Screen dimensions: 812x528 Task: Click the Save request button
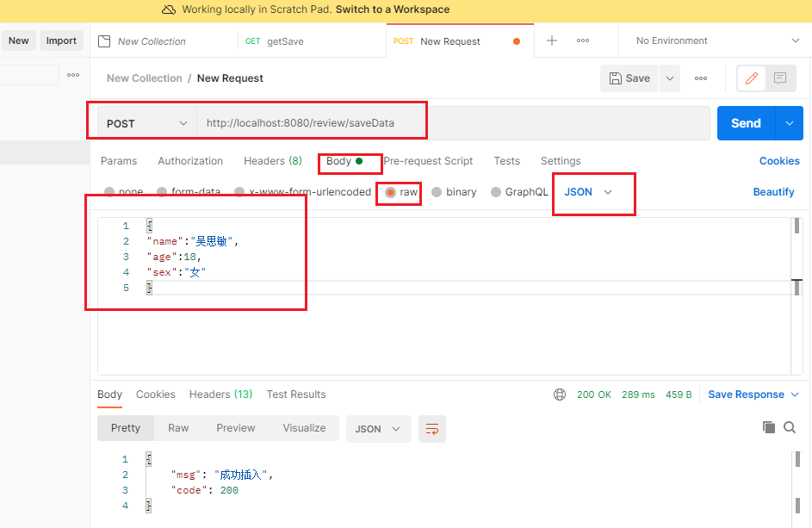click(629, 78)
